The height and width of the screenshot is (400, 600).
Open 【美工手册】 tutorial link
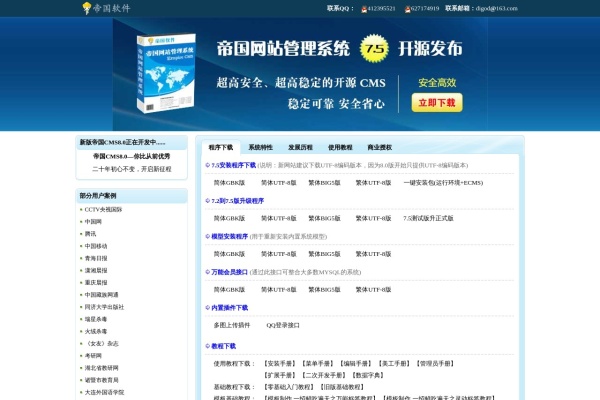[394, 363]
